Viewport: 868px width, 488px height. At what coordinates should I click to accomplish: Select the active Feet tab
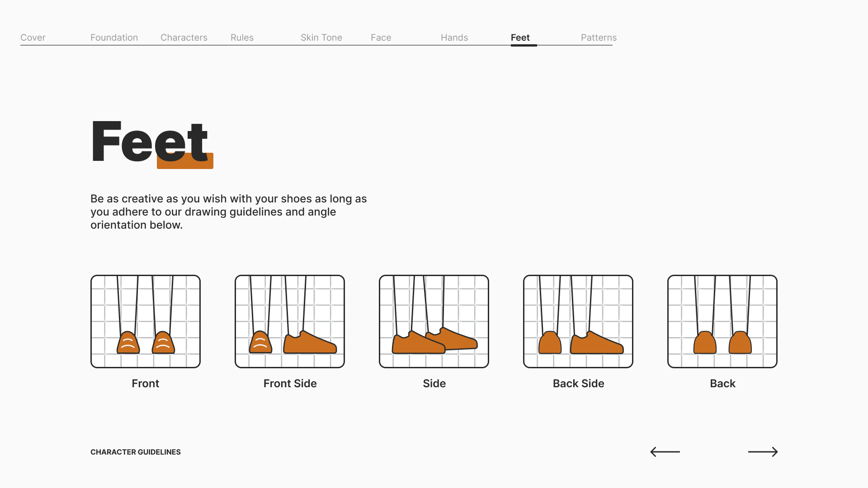(x=520, y=38)
